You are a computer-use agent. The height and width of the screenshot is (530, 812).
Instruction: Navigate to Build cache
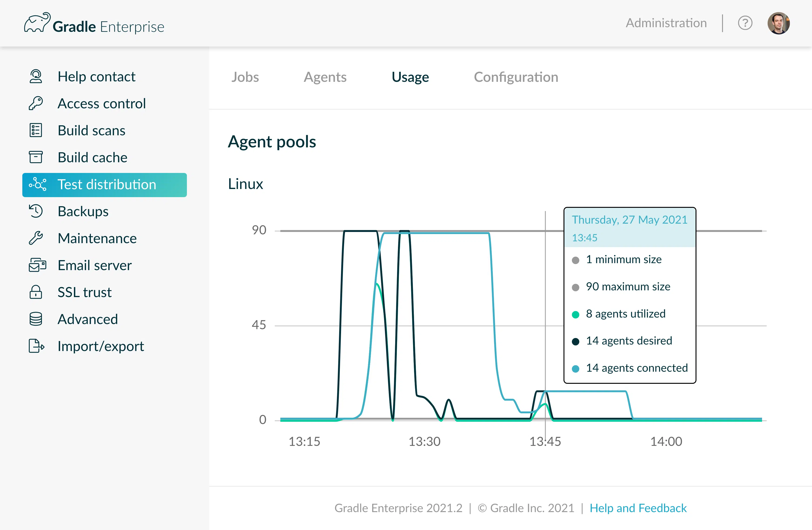point(104,157)
